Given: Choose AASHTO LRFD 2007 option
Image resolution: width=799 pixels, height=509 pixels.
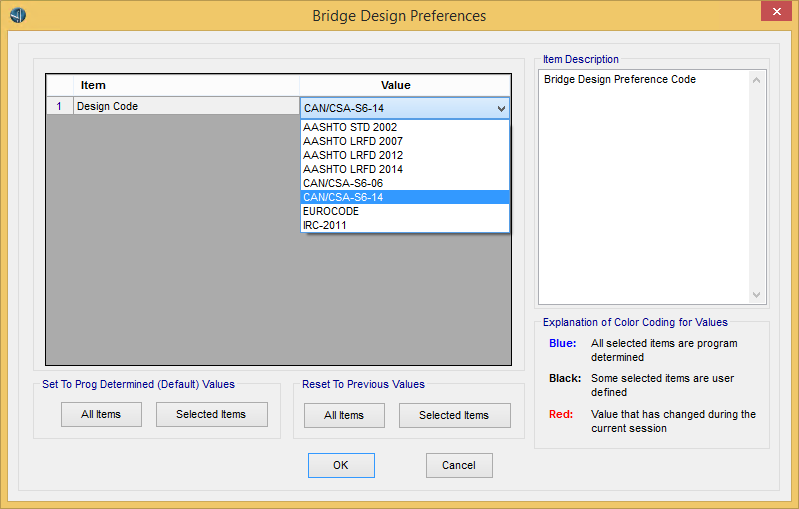Looking at the screenshot, I should tap(405, 141).
